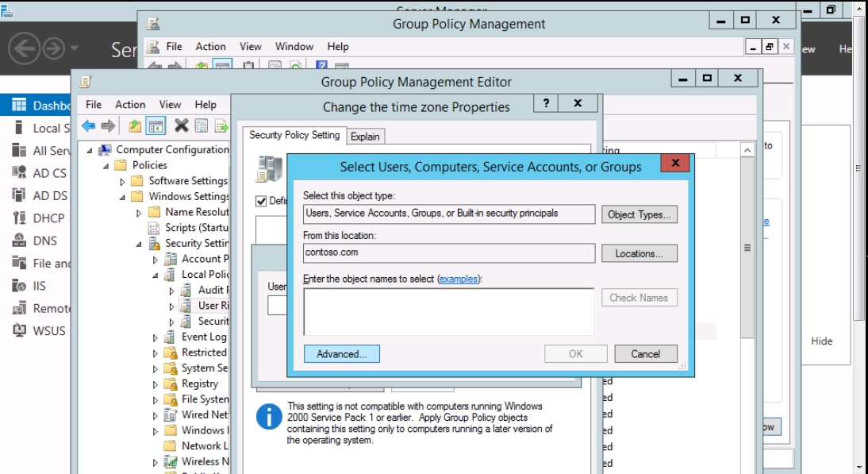868x474 pixels.
Task: Click help question-mark on Properties dialog title
Action: coord(547,103)
